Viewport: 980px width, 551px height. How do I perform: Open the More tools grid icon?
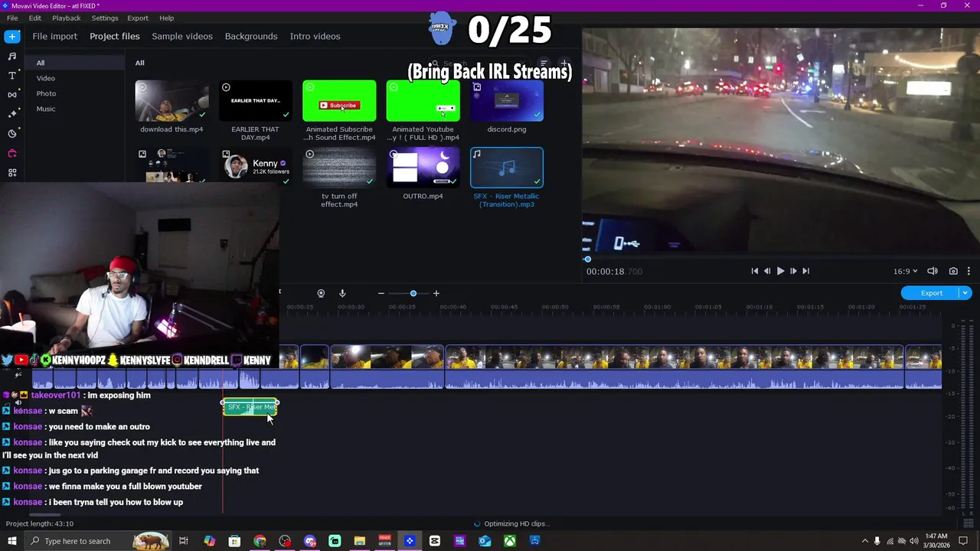tap(11, 172)
